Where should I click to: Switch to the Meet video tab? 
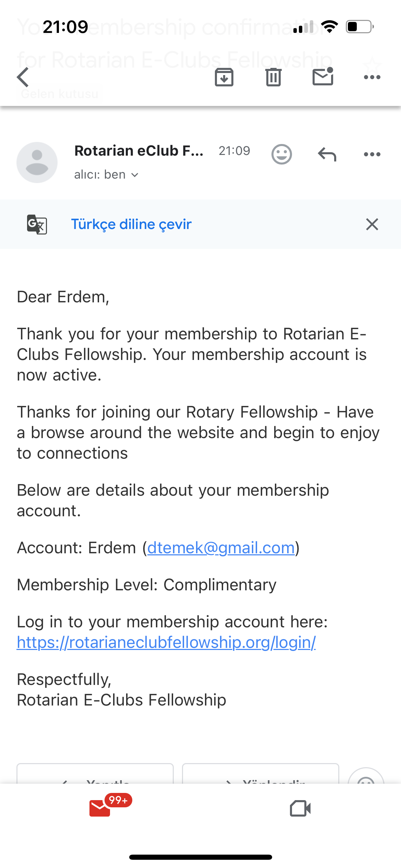coord(300,808)
